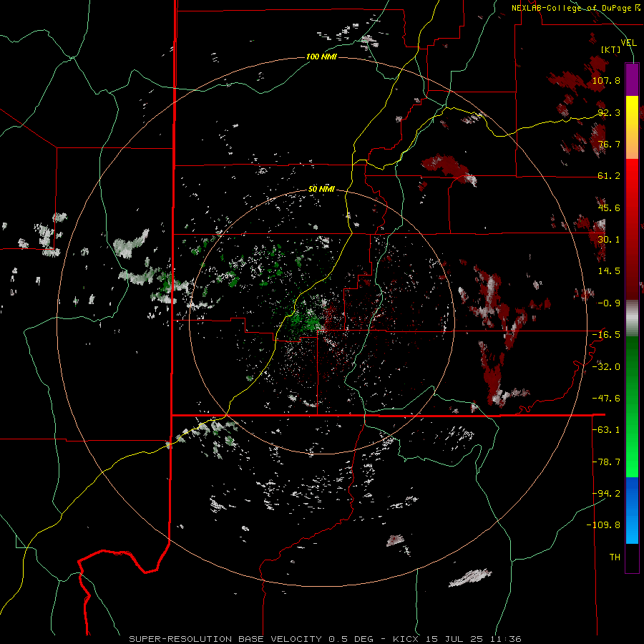Select the -47.6 scale value
The height and width of the screenshot is (644, 644).
[x=606, y=399]
